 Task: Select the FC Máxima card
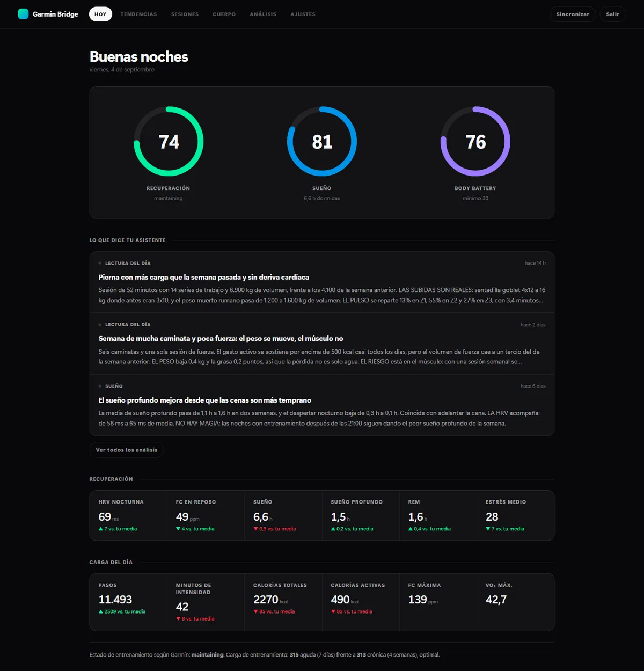click(x=438, y=602)
